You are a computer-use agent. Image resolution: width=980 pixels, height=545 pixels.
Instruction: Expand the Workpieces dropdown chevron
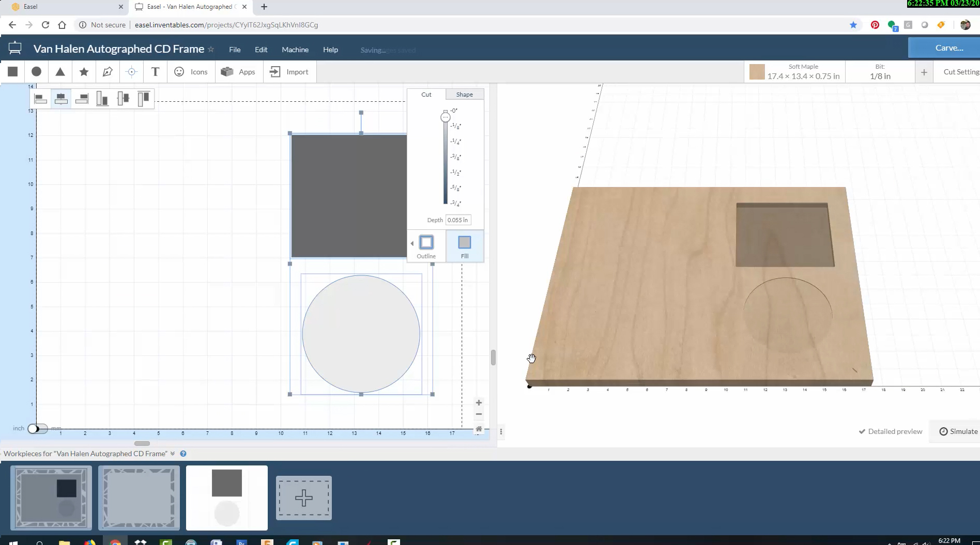[x=173, y=454]
